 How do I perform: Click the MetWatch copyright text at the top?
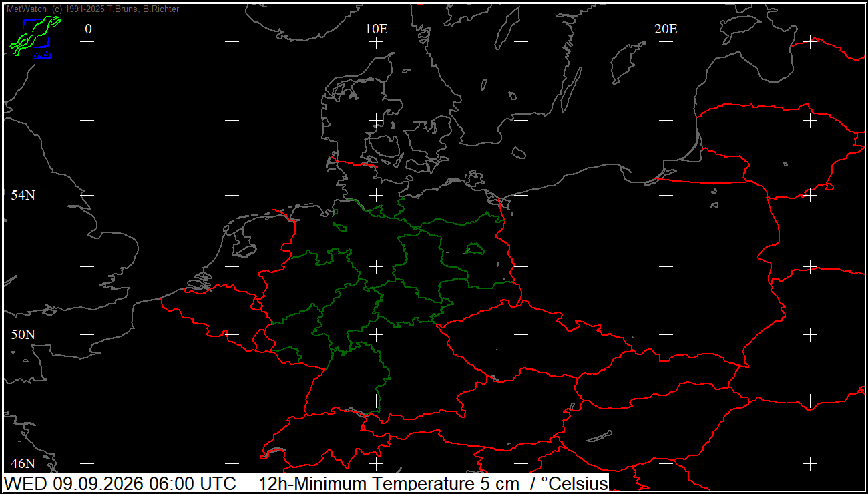[93, 9]
